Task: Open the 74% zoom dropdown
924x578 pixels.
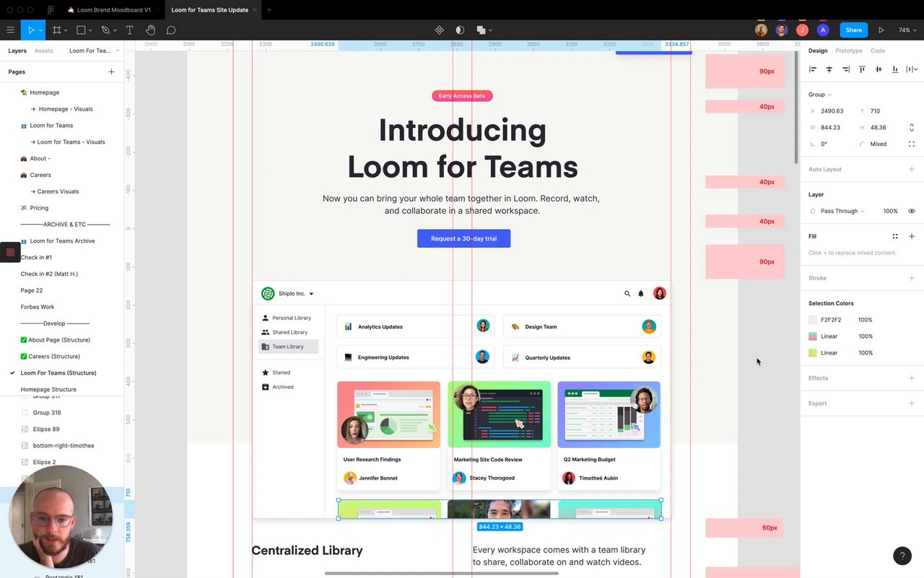Action: pos(907,30)
